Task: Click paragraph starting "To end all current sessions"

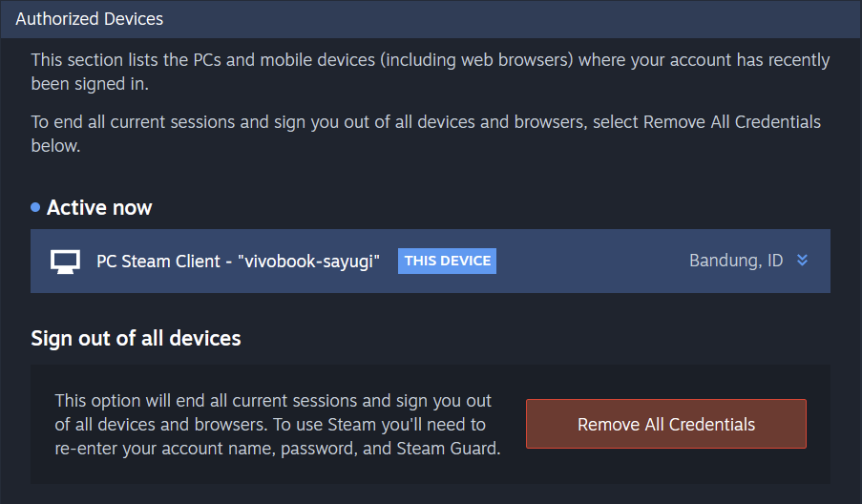Action: pos(426,134)
